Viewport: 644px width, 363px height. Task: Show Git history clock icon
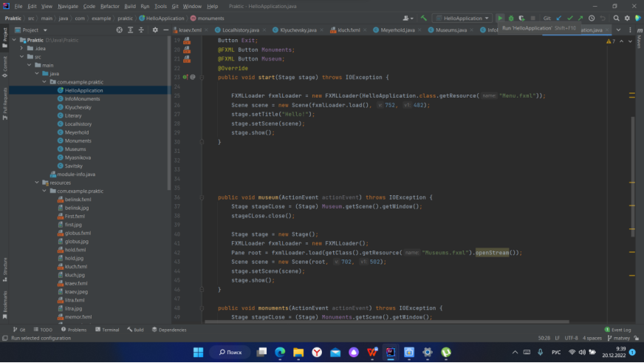pyautogui.click(x=592, y=18)
